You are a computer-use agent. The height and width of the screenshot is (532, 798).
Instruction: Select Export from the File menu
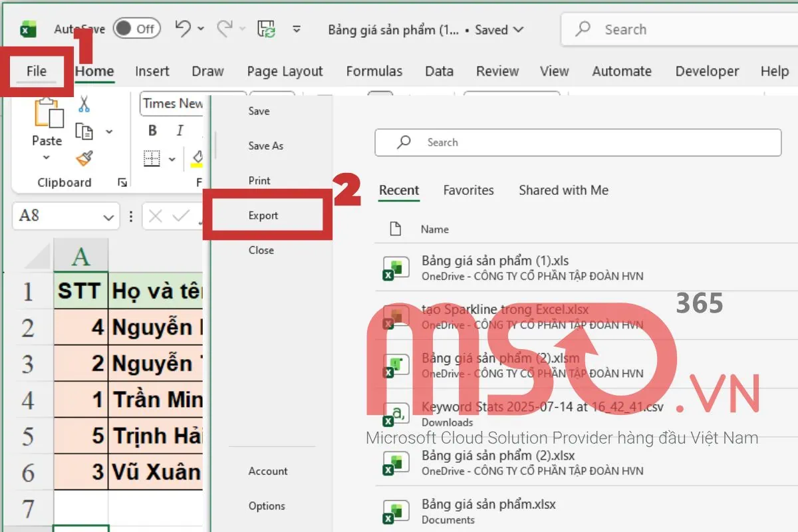[263, 215]
